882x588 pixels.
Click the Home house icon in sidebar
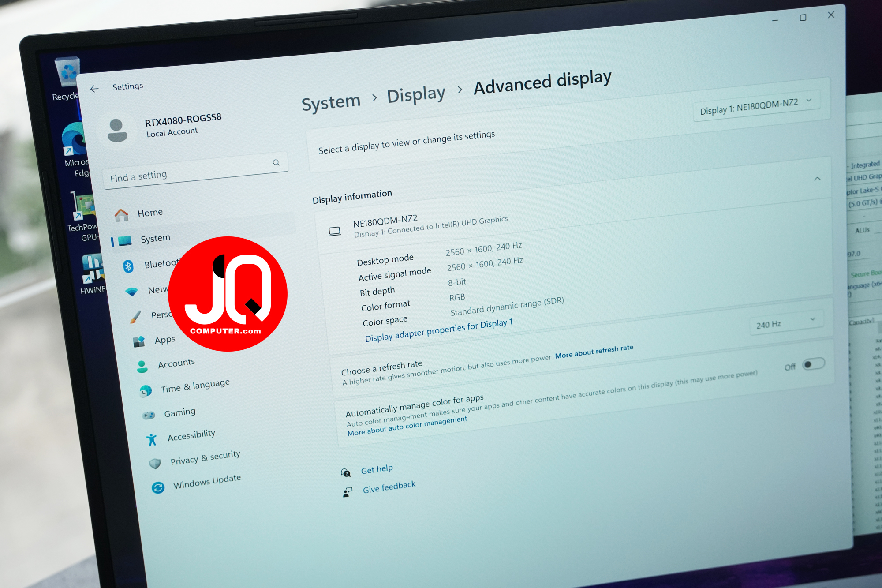(121, 215)
